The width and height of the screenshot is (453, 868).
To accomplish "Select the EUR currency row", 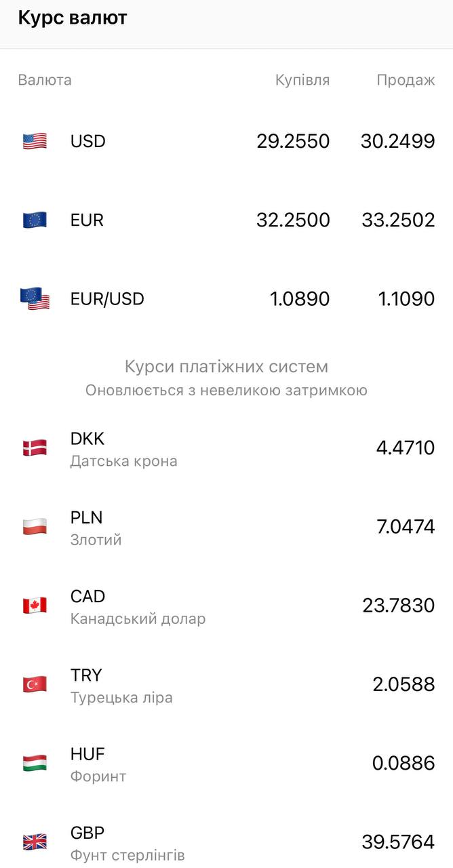I will click(226, 220).
